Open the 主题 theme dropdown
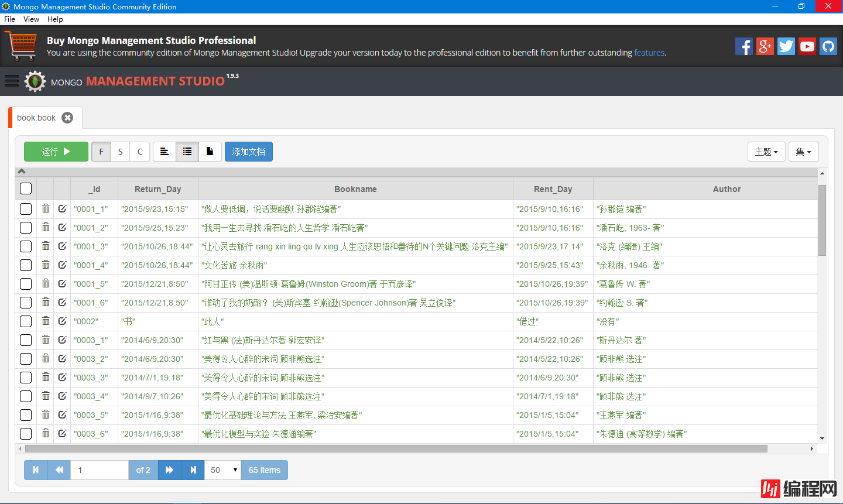 pyautogui.click(x=766, y=152)
